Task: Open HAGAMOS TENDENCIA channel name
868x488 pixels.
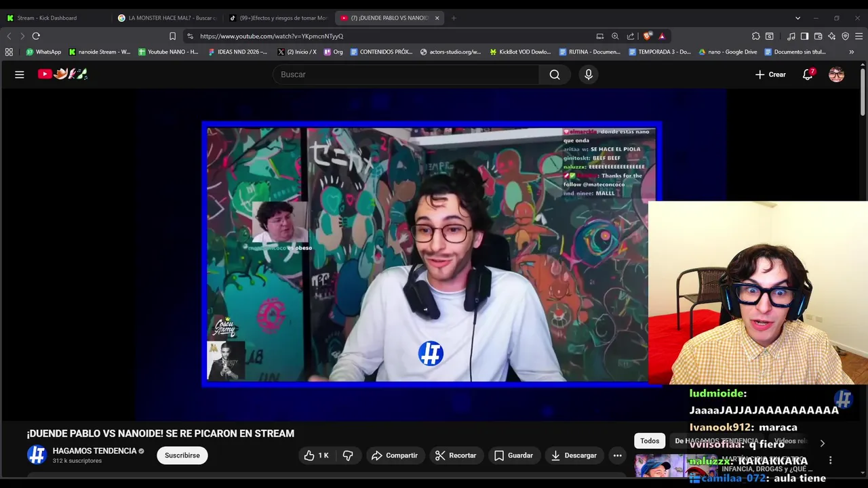Action: 94,451
